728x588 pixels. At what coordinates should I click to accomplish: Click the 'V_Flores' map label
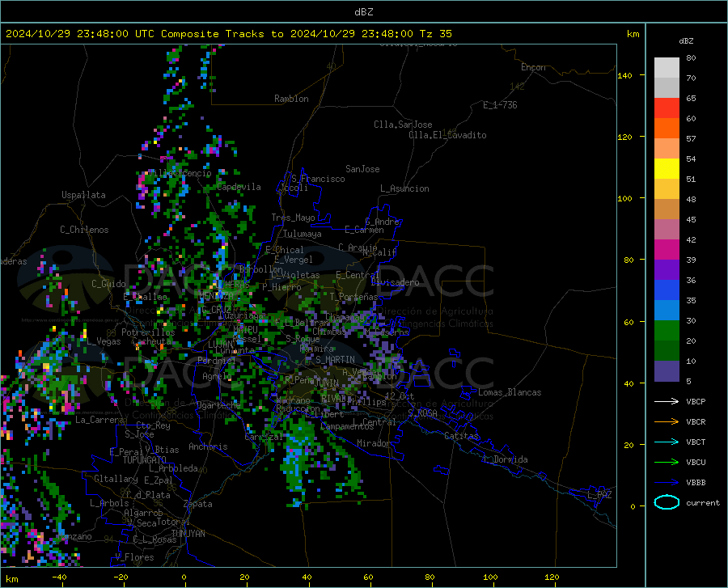pyautogui.click(x=134, y=557)
